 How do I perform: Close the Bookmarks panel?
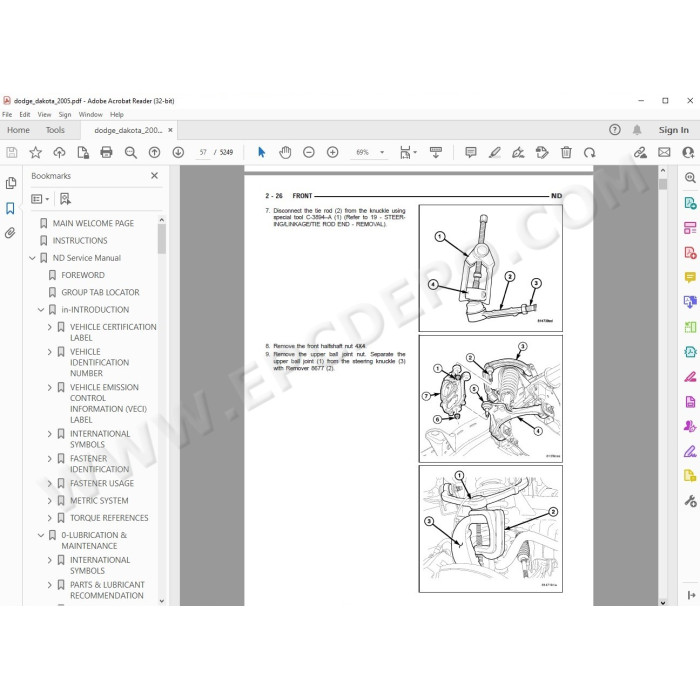[154, 176]
